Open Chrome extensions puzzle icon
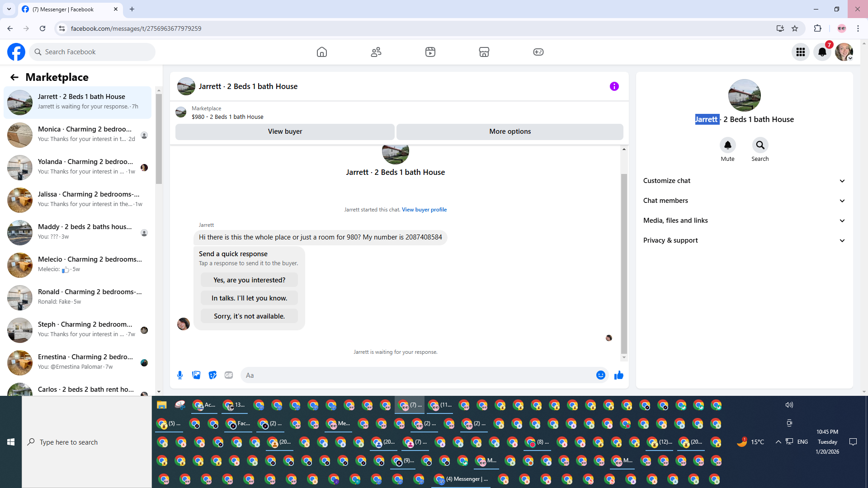Viewport: 868px width, 488px height. [x=817, y=28]
